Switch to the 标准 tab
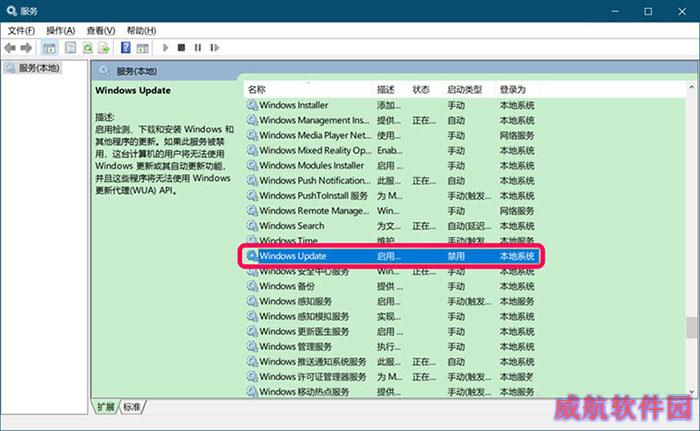700x431 pixels. (x=132, y=406)
